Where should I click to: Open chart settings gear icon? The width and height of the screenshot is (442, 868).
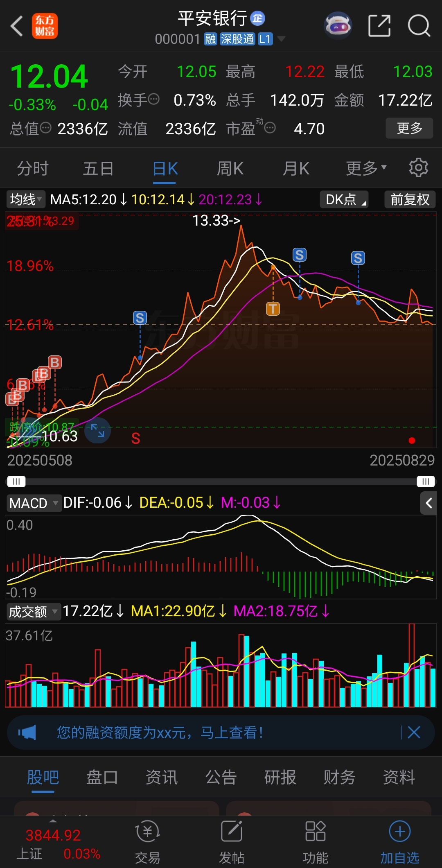click(418, 168)
